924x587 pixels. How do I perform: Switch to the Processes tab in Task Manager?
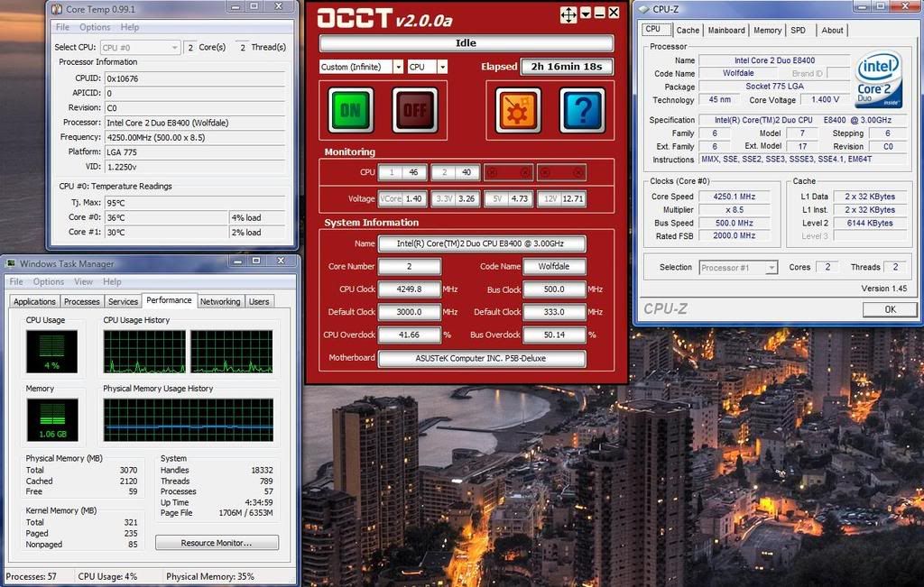[82, 301]
